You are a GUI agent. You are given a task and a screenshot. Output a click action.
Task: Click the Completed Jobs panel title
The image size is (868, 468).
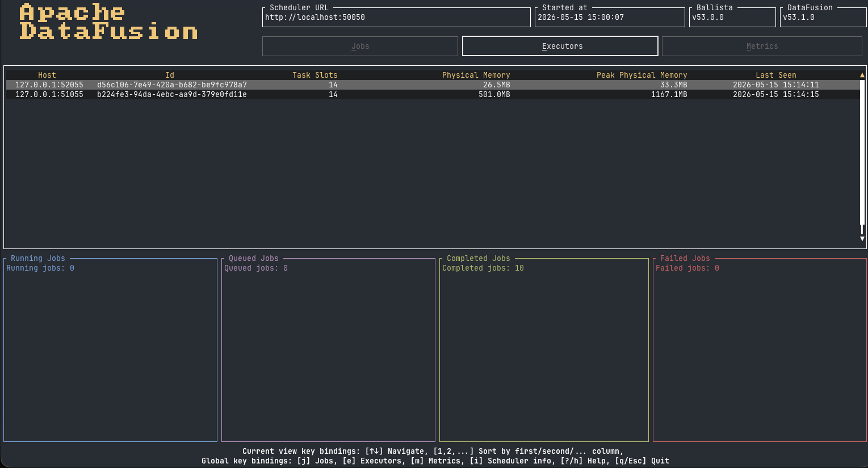point(479,258)
